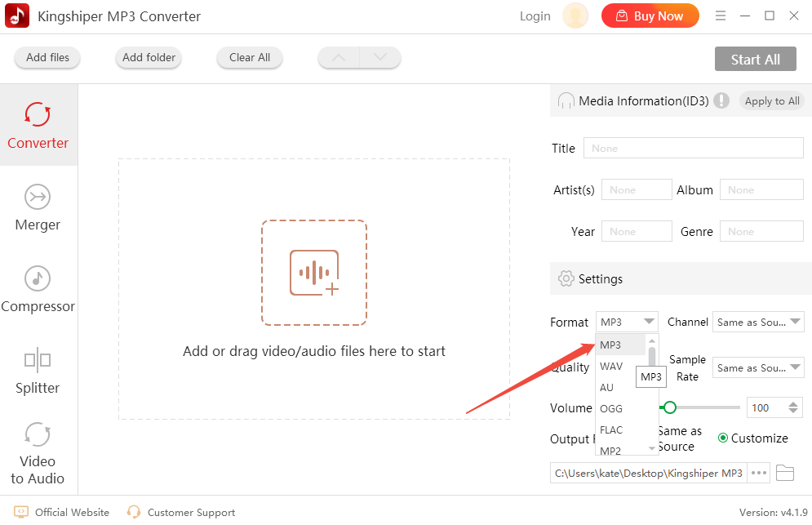
Task: Click the Album input field
Action: click(x=761, y=189)
